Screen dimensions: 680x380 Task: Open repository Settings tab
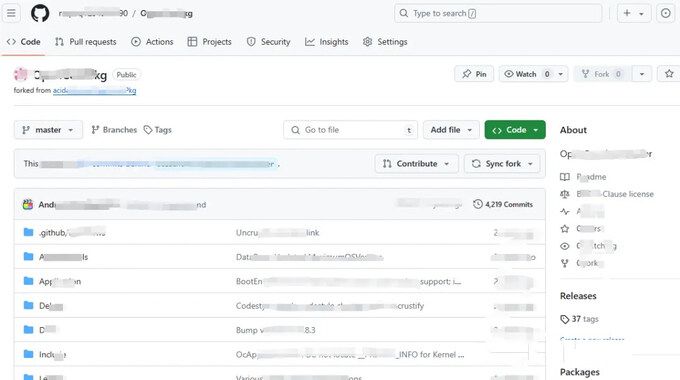point(385,42)
